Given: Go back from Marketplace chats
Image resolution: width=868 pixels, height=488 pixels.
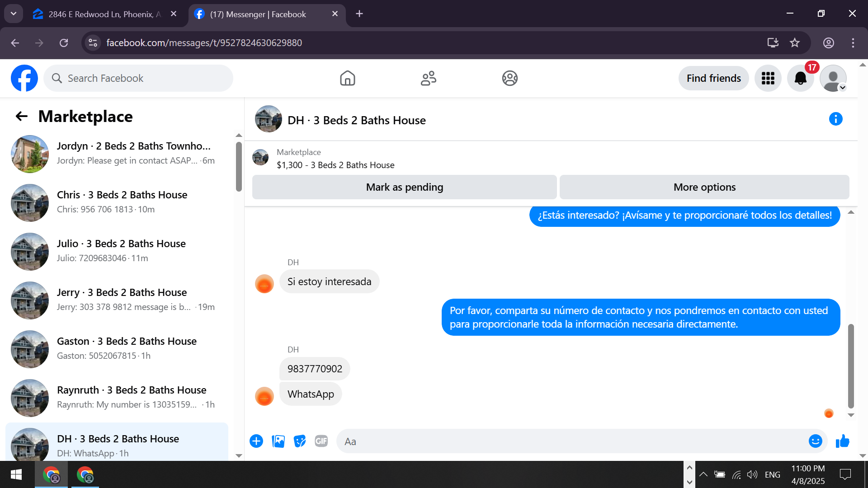Looking at the screenshot, I should pos(21,117).
